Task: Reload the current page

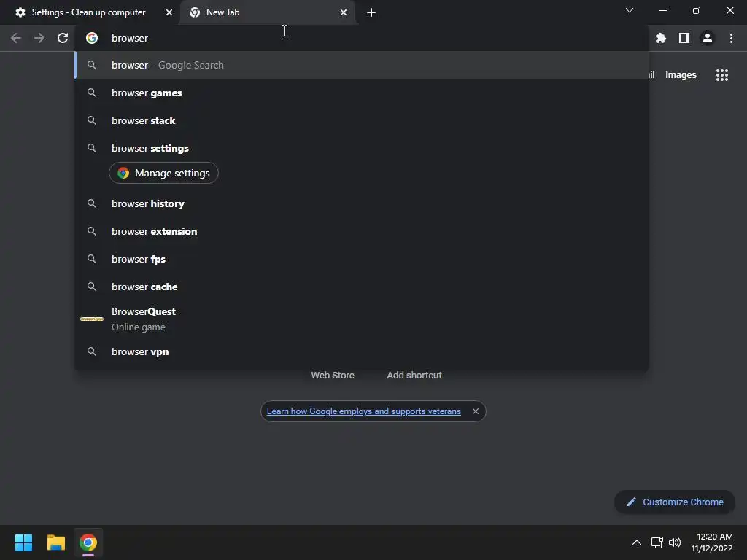Action: click(x=63, y=38)
